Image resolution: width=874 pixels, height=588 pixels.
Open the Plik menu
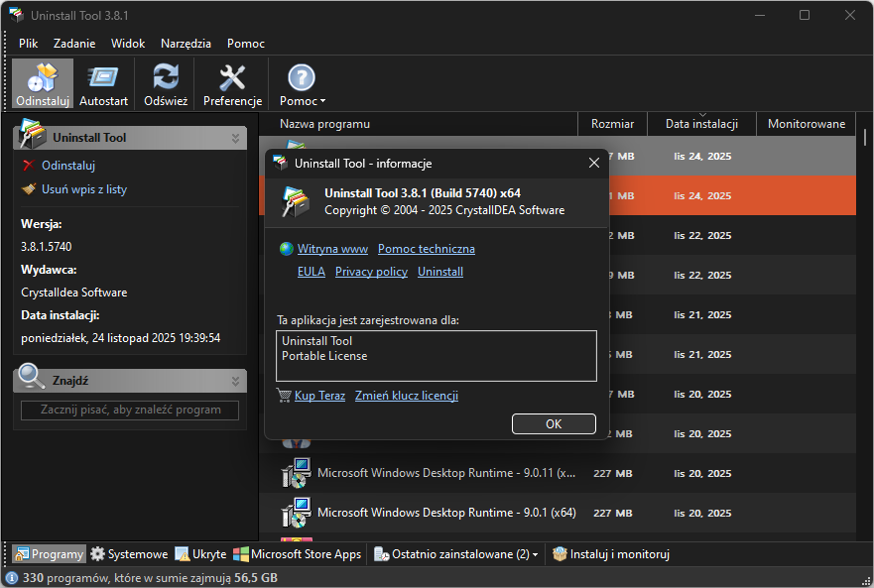pos(29,44)
